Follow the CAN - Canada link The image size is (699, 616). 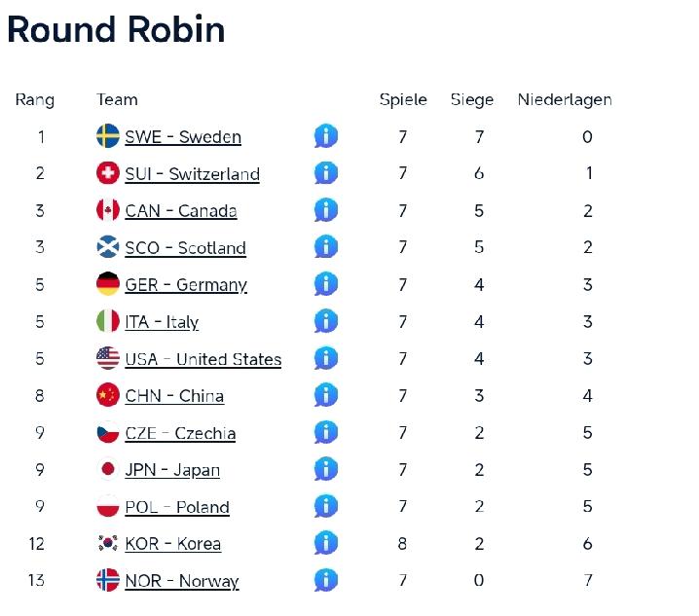[181, 211]
